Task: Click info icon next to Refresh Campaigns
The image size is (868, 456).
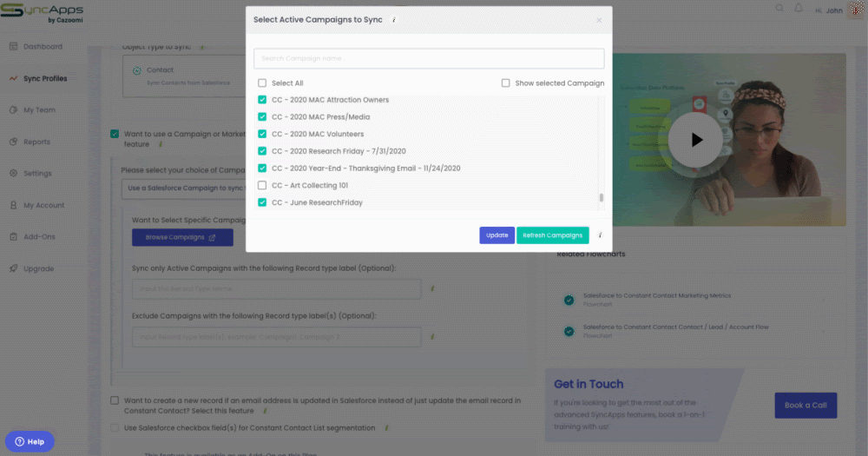Action: point(600,235)
